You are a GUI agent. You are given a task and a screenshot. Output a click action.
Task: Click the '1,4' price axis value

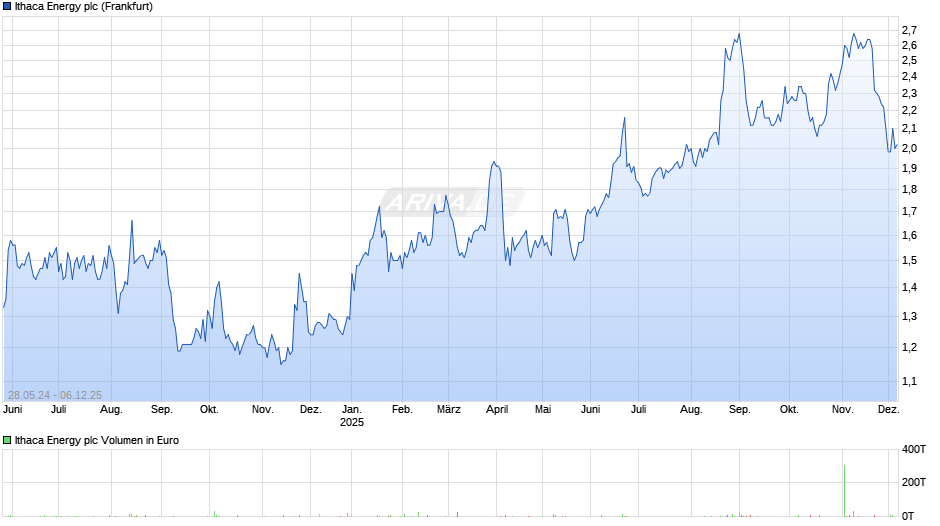[909, 287]
